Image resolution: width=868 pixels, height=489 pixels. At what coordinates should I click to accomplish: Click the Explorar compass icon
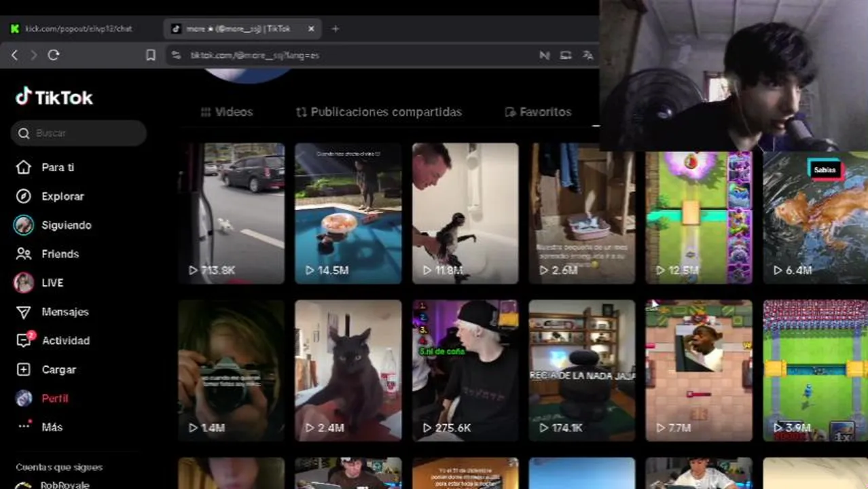pyautogui.click(x=24, y=196)
